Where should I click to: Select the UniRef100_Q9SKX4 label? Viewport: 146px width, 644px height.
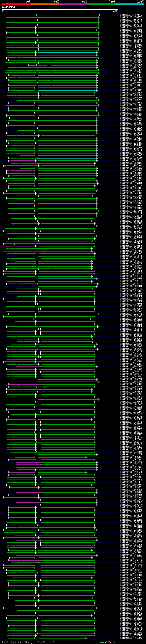(x=131, y=32)
